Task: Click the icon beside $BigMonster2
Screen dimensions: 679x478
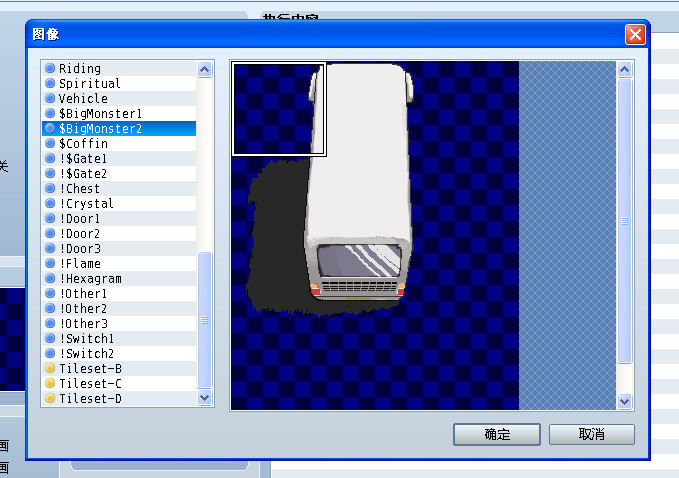Action: 50,128
